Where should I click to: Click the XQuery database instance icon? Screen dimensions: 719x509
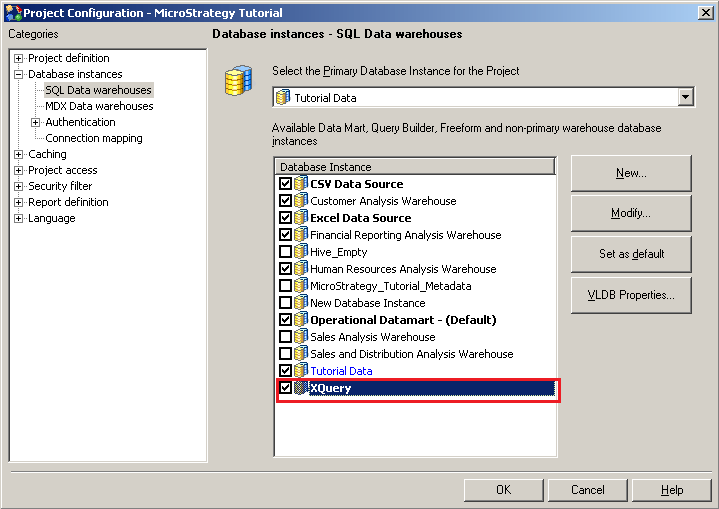(301, 387)
